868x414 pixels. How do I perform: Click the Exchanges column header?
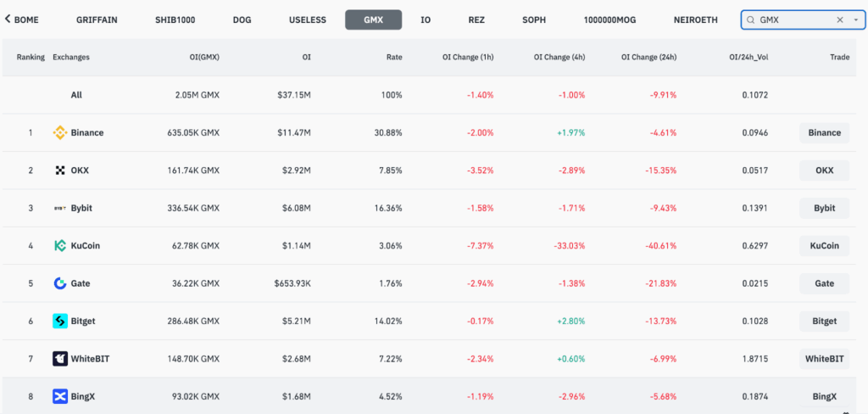[71, 57]
